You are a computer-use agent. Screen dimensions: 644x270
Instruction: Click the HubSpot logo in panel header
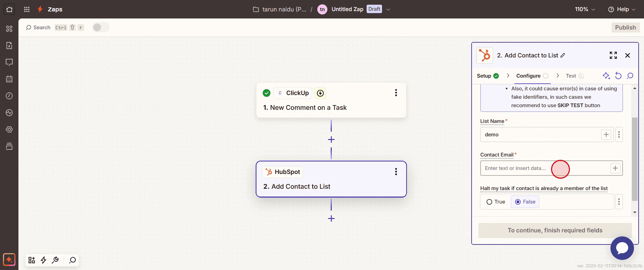pyautogui.click(x=485, y=55)
